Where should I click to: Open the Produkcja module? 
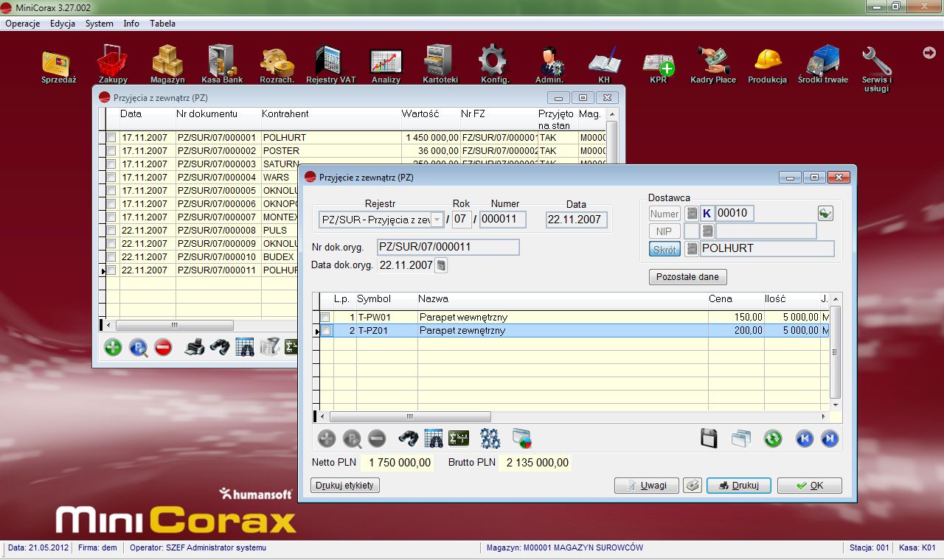(767, 65)
